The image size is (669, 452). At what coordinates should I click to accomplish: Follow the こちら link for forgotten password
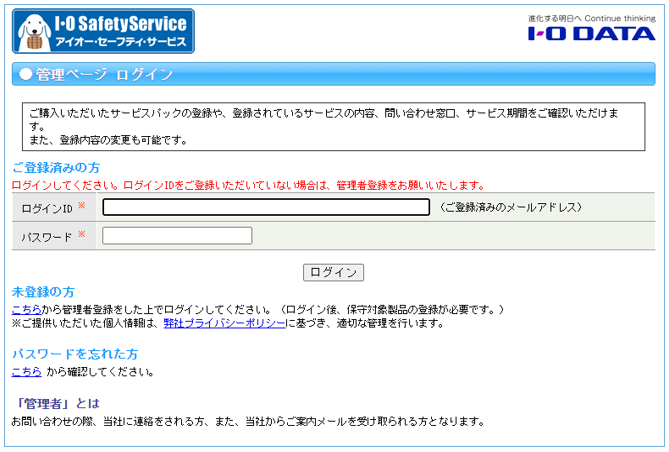[26, 372]
